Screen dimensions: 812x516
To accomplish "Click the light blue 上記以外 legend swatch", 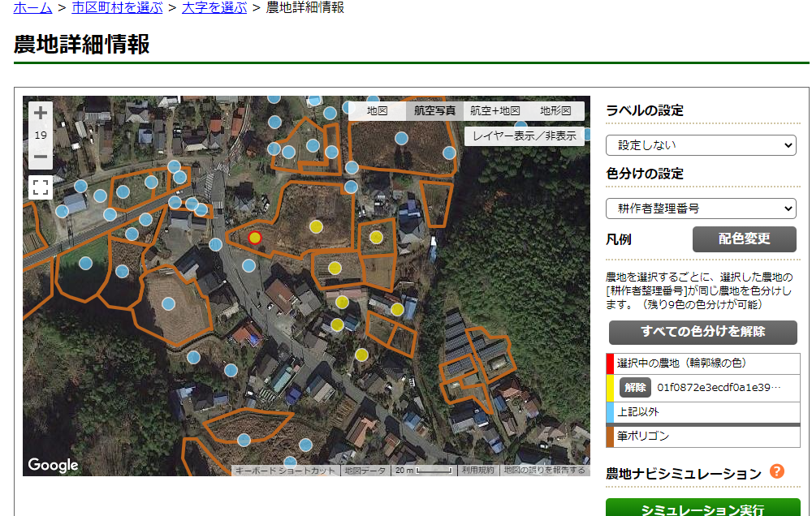I will pos(610,412).
